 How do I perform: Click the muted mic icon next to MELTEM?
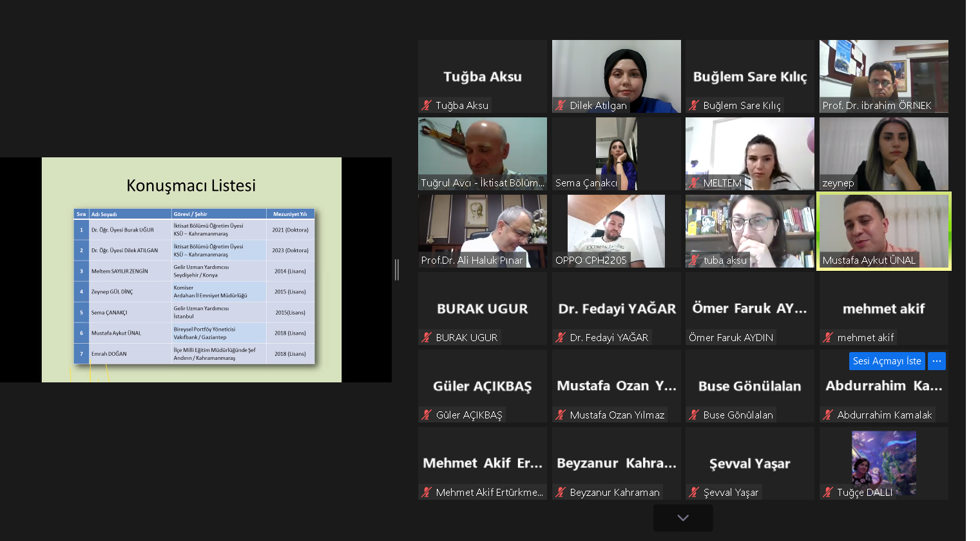click(x=694, y=182)
